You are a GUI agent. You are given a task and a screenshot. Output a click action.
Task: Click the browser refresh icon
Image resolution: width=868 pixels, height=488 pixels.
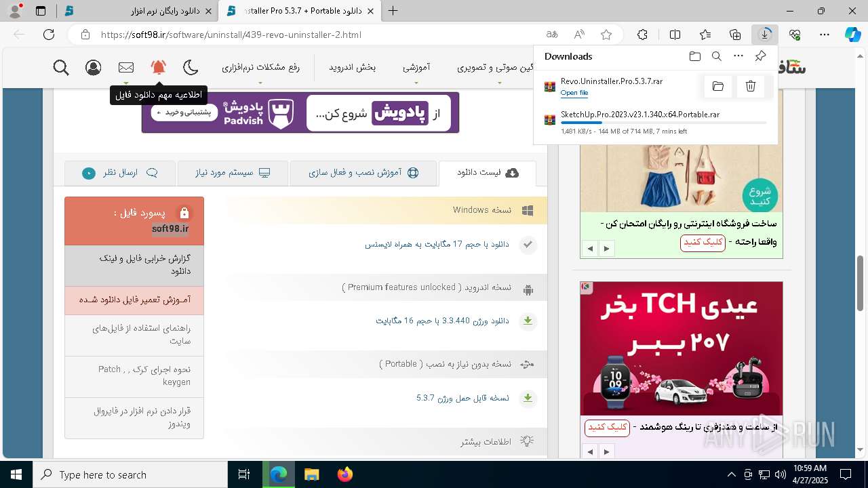click(x=49, y=35)
